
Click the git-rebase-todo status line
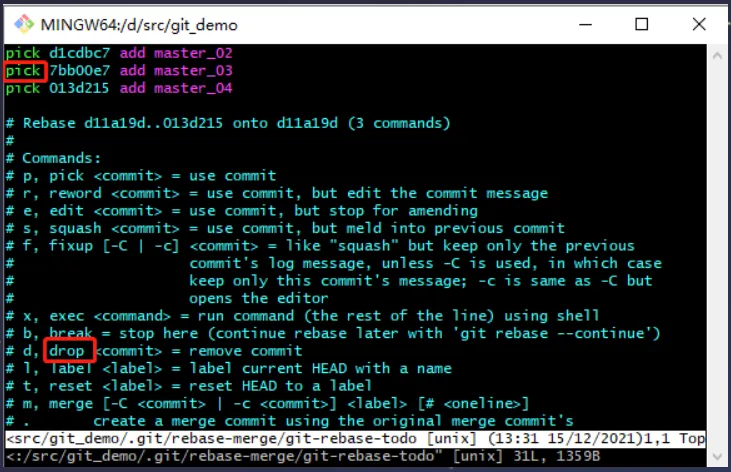(x=355, y=438)
